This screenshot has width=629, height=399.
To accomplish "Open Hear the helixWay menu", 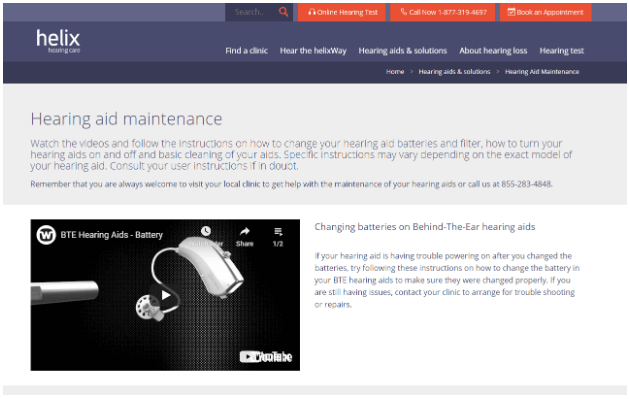I will 313,51.
